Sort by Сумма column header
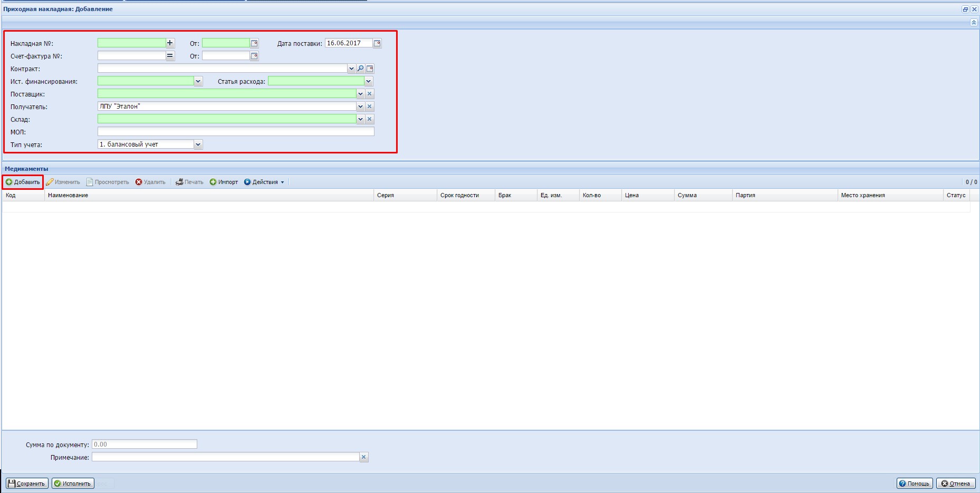Image resolution: width=980 pixels, height=493 pixels. 703,195
